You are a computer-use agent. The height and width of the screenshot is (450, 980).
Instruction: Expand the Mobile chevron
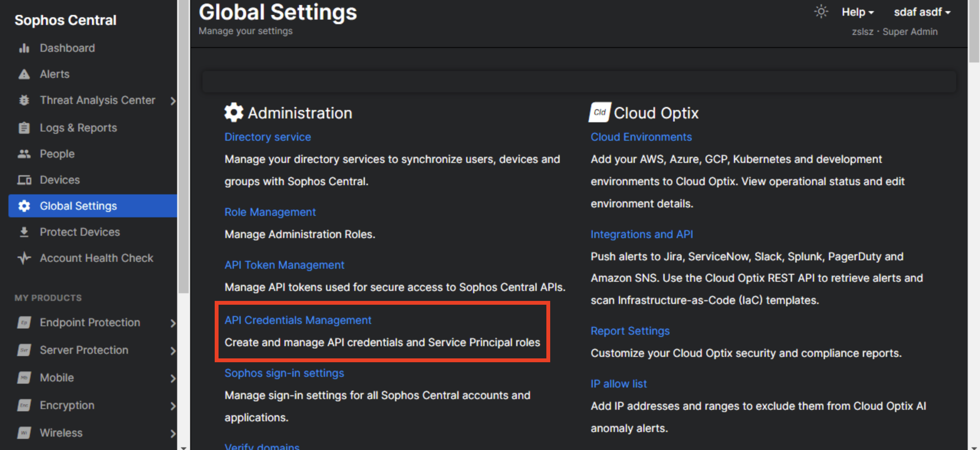pos(173,378)
